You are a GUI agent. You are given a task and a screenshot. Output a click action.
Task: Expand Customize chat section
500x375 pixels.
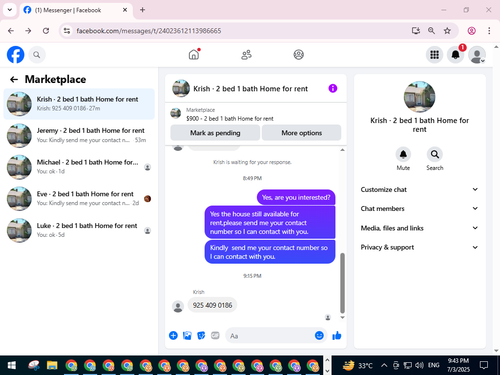[419, 189]
